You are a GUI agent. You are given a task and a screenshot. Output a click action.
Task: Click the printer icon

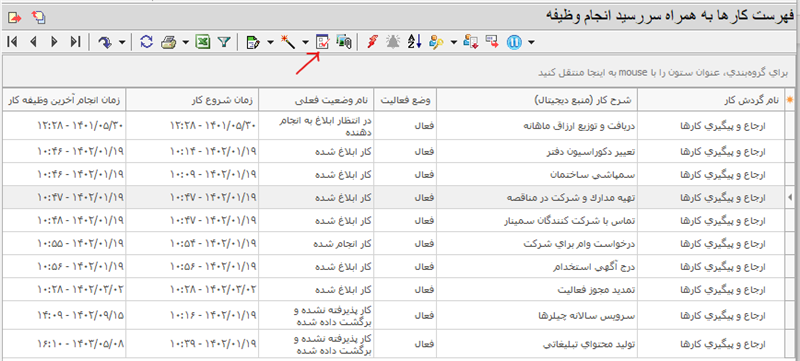(168, 42)
